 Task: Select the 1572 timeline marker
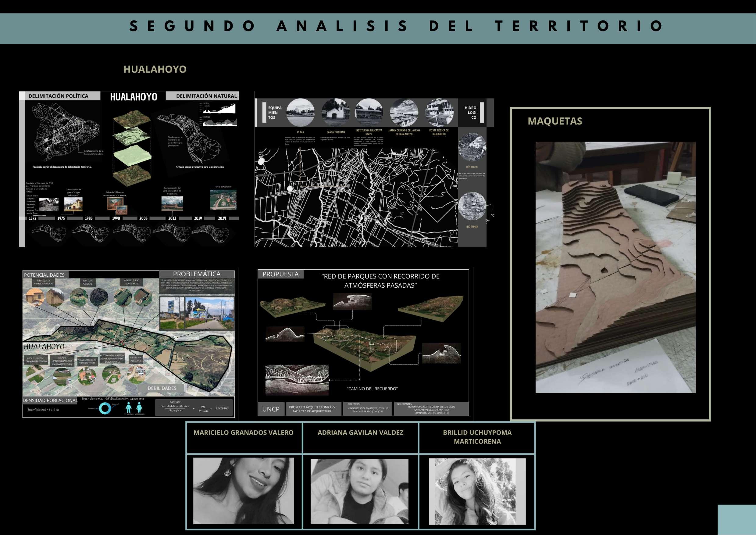[33, 218]
